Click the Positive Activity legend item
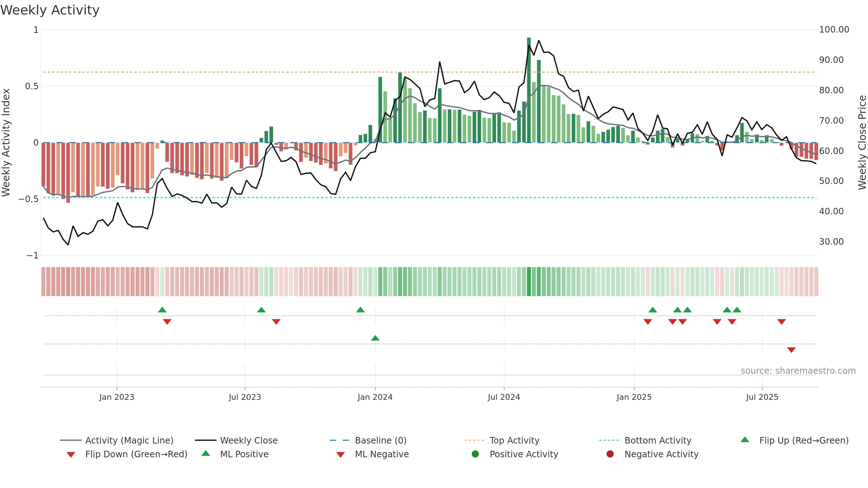The image size is (868, 488). 515,454
